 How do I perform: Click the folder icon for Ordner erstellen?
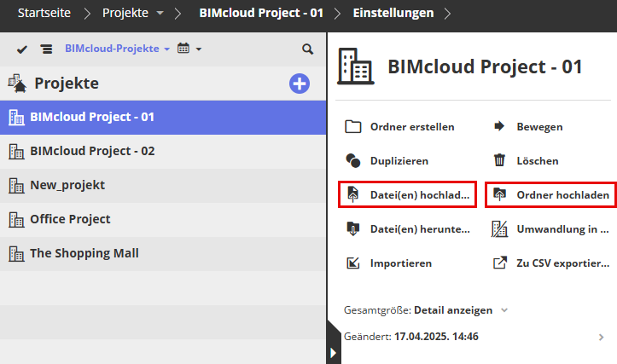pyautogui.click(x=353, y=126)
